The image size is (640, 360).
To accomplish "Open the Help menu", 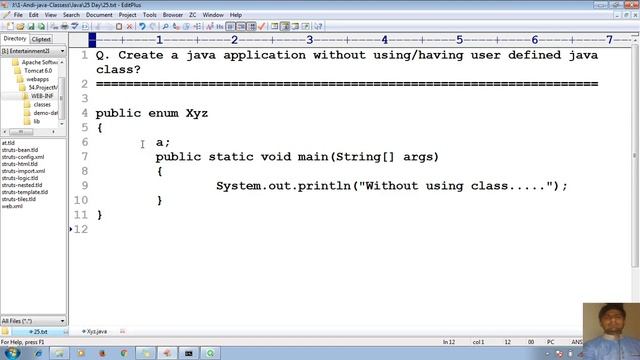I will (236, 15).
